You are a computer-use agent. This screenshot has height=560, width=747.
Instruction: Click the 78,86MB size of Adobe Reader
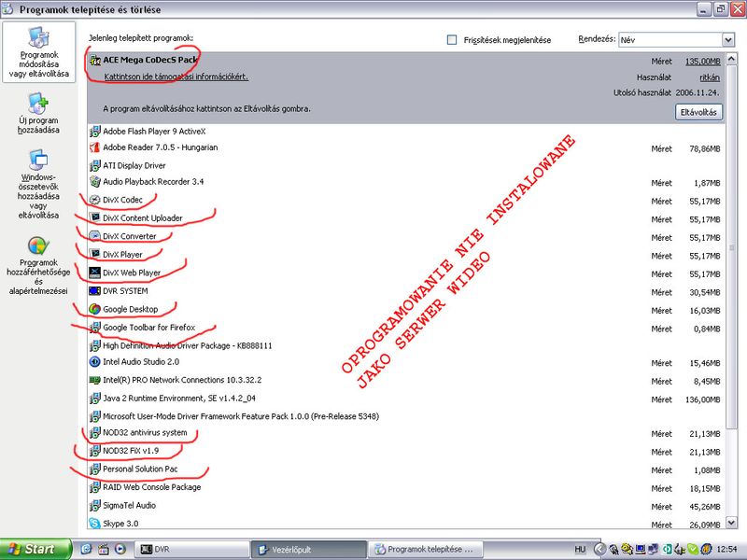pos(705,149)
